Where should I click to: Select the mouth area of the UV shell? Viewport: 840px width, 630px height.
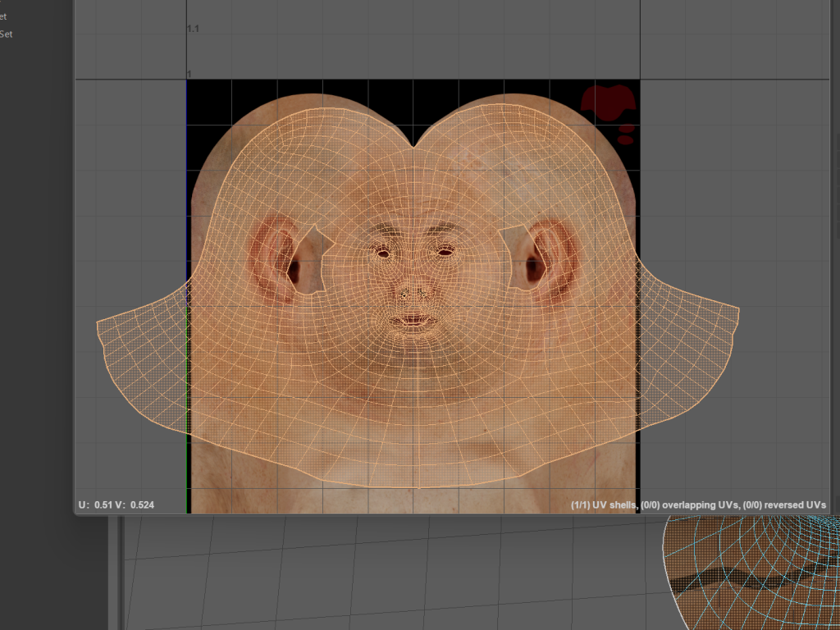click(x=413, y=321)
